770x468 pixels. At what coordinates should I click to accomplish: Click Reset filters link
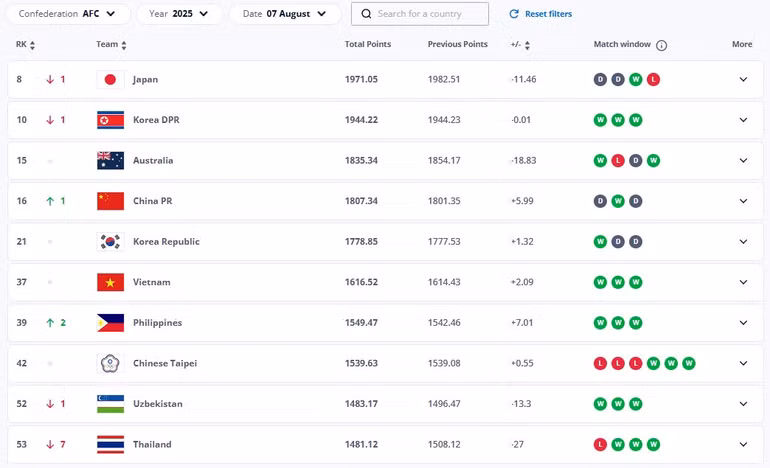coord(541,14)
